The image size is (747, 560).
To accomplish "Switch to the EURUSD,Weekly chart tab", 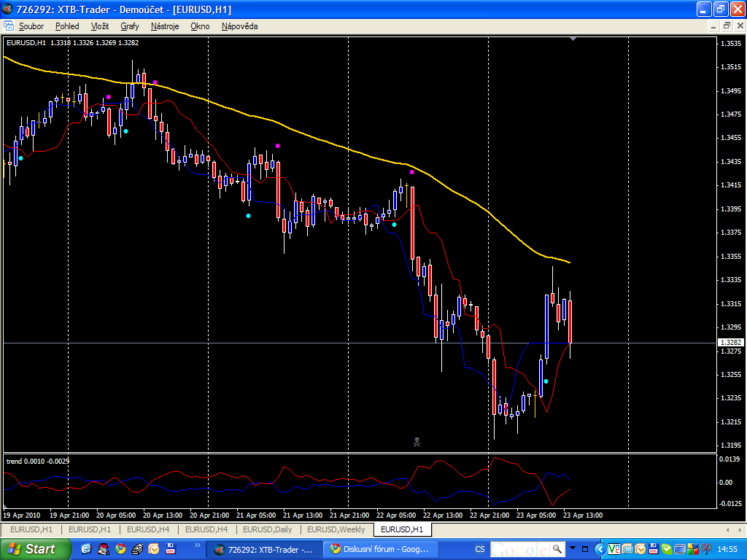I will (x=336, y=529).
